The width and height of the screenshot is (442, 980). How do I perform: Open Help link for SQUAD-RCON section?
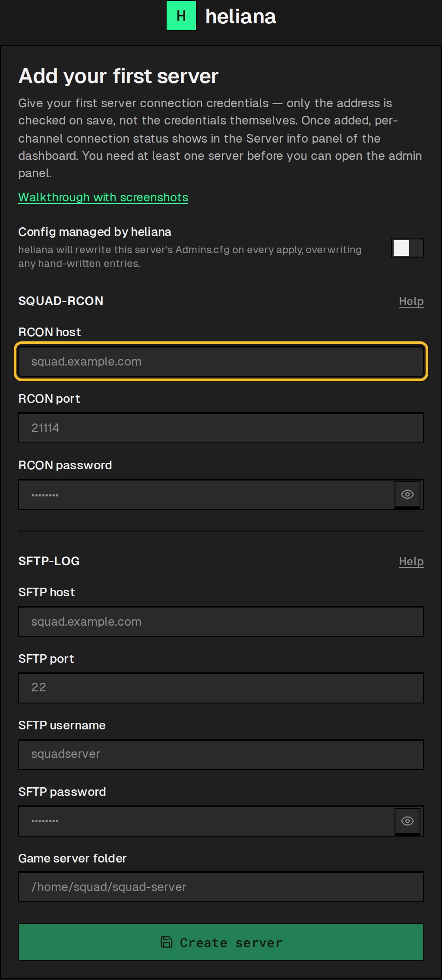tap(411, 301)
